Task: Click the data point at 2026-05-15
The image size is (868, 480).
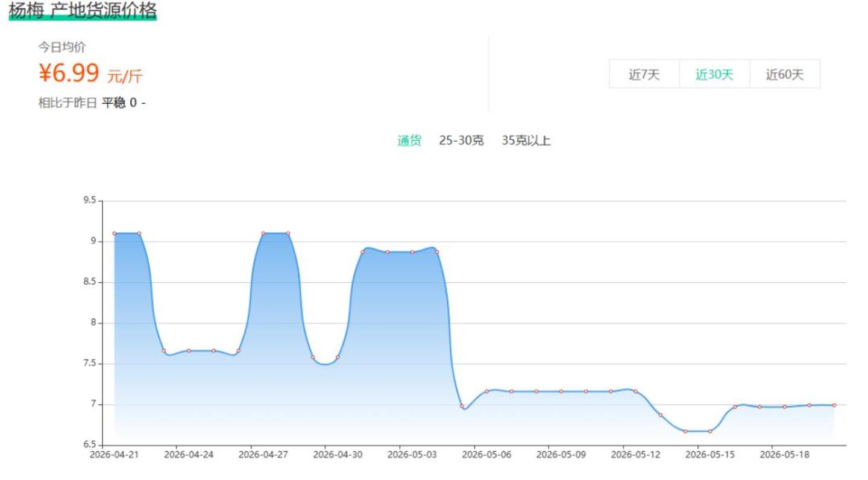Action: (x=710, y=431)
